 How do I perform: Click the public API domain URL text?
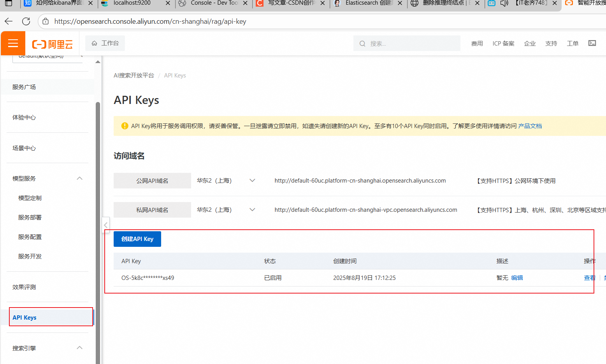click(x=360, y=181)
